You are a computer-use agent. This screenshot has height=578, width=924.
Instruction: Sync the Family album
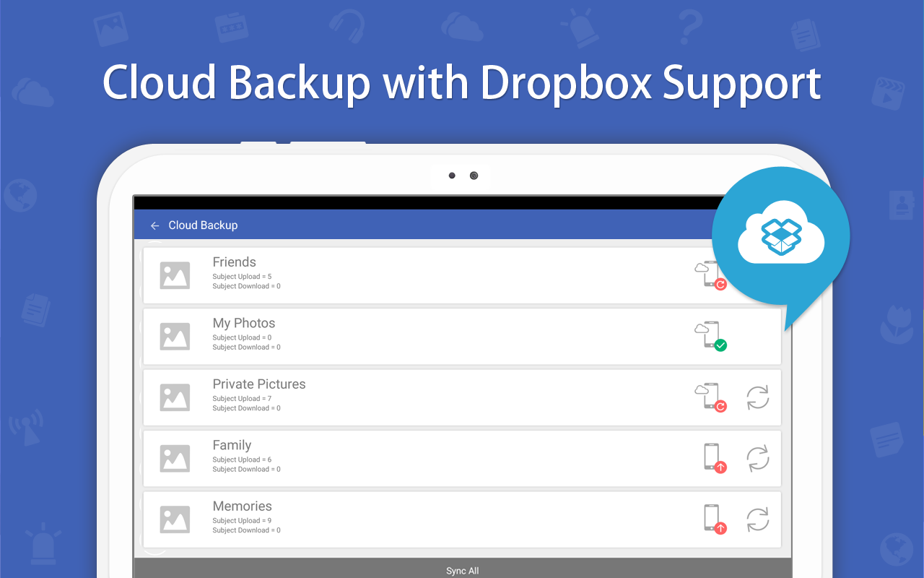pyautogui.click(x=757, y=459)
